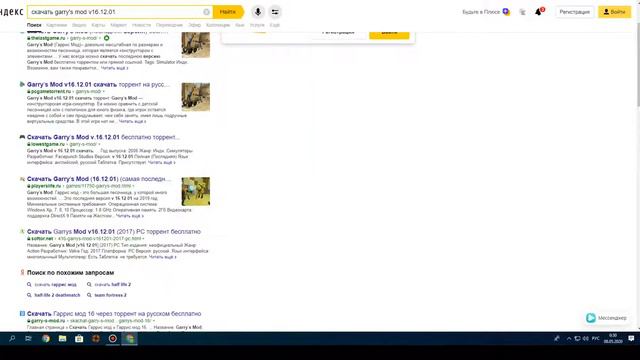Open Microsoft Store from the taskbar
Image resolution: width=640 pixels, height=360 pixels.
click(79, 338)
